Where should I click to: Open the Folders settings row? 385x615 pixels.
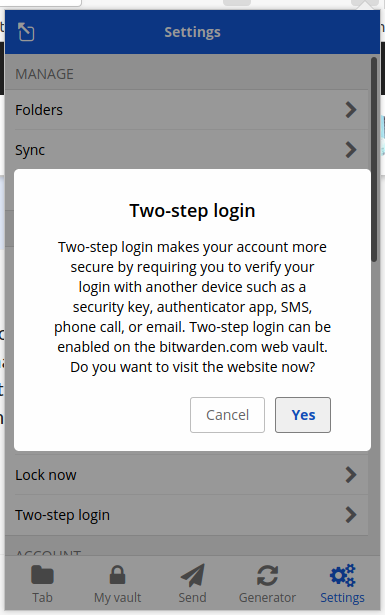187,110
